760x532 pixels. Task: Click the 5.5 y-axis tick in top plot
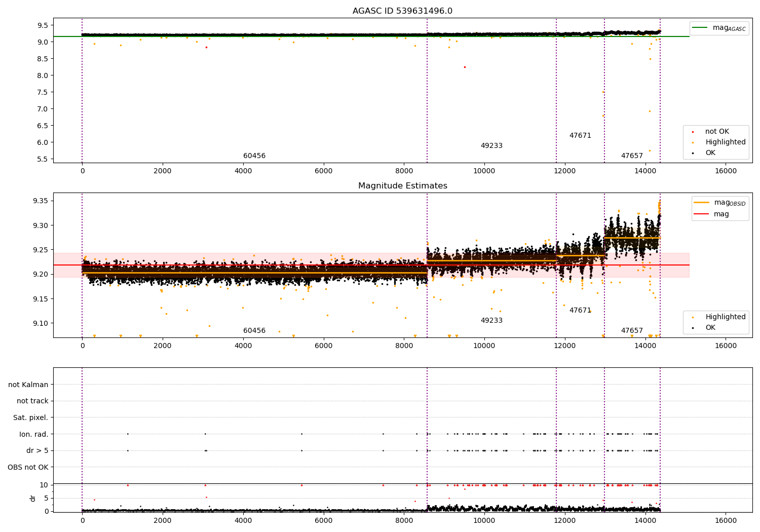tap(43, 159)
